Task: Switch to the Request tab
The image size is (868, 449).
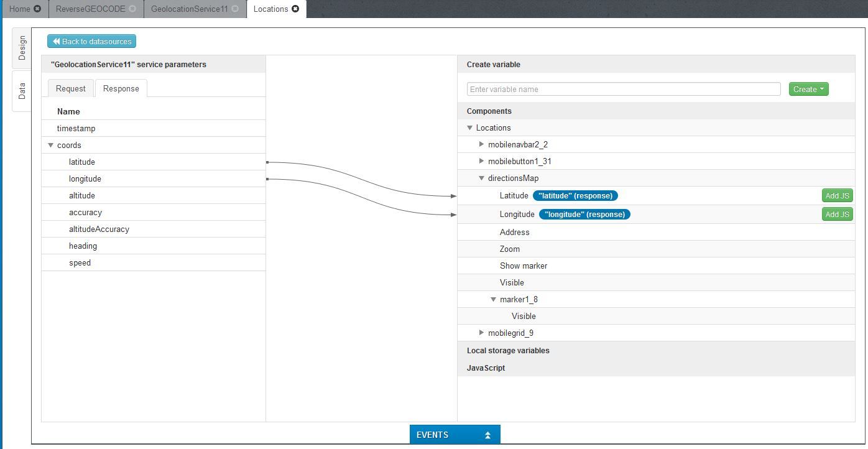Action: tap(70, 88)
